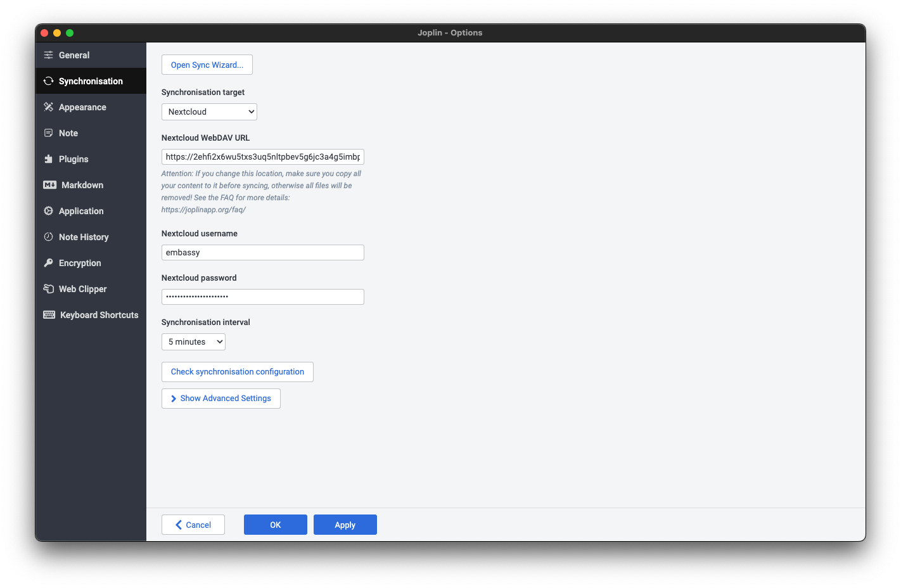
Task: Click the Note section icon
Action: 49,133
